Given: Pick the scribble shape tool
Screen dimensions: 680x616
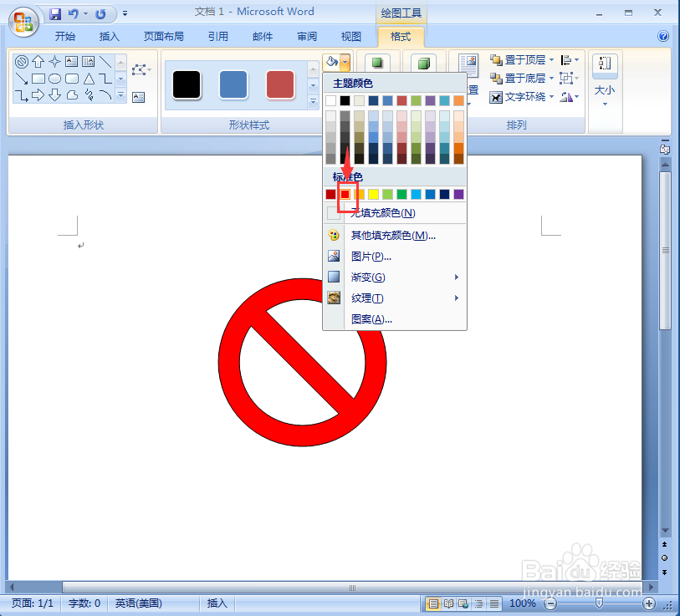Looking at the screenshot, I should coord(89,95).
